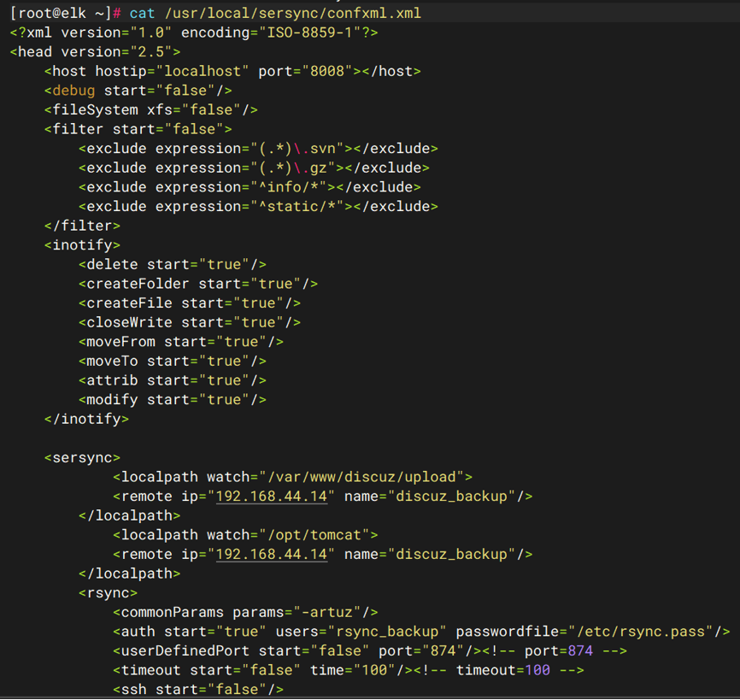This screenshot has width=740, height=700.
Task: Click the moveTo start="true" line
Action: [x=173, y=362]
